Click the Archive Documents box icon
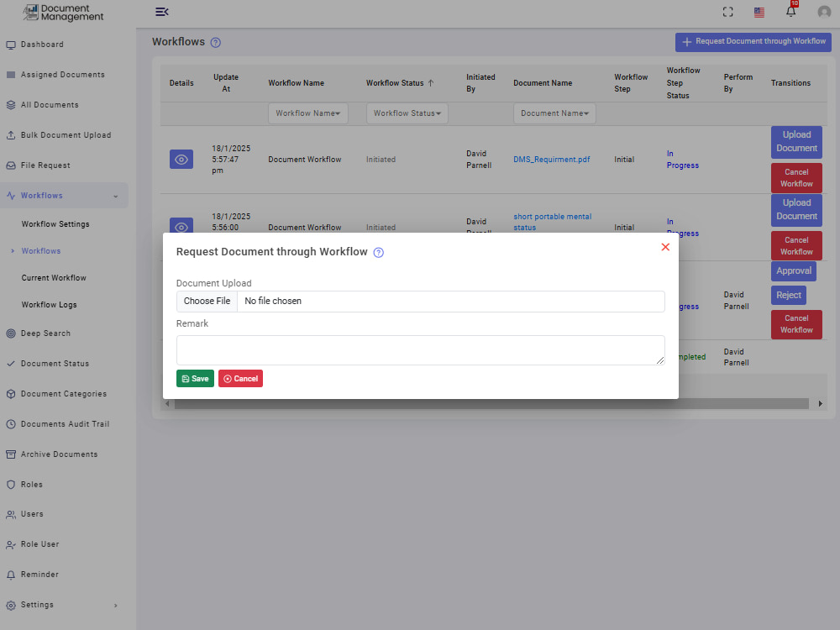Screen dimensions: 840x630 [11, 454]
